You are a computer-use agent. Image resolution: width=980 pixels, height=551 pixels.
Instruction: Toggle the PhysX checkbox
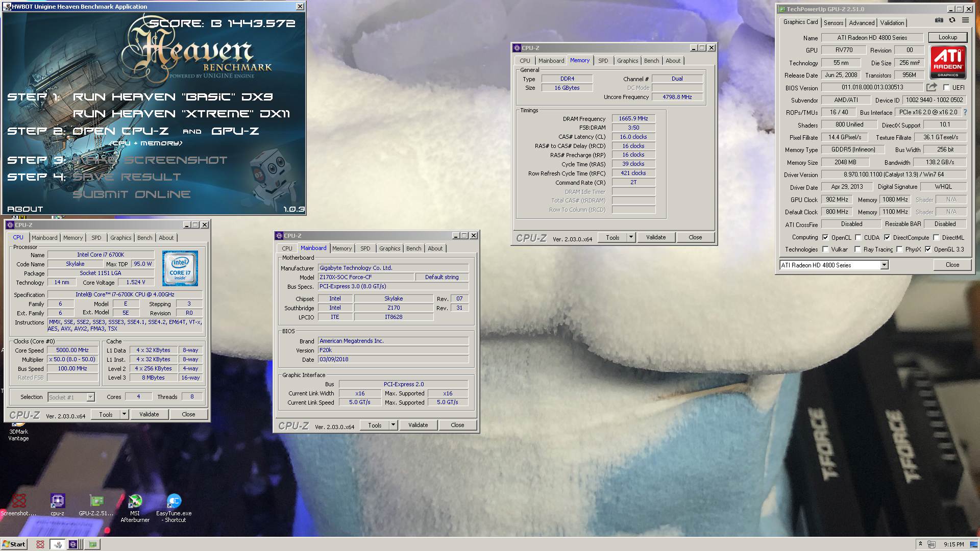pyautogui.click(x=899, y=249)
